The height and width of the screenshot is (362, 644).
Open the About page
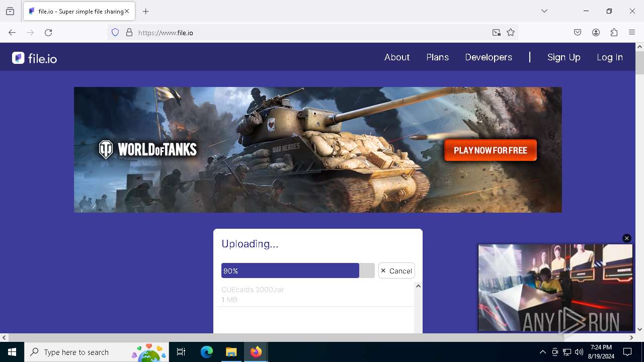click(x=397, y=57)
